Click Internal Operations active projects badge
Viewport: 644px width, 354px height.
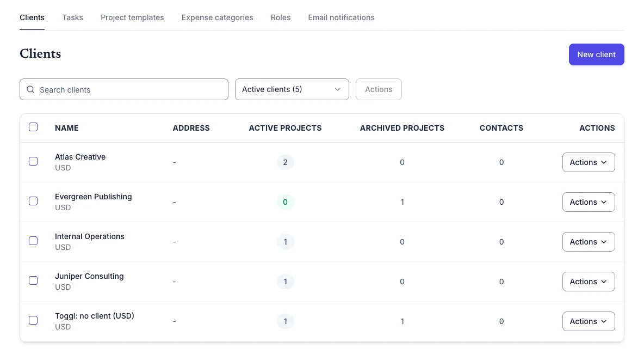(286, 242)
